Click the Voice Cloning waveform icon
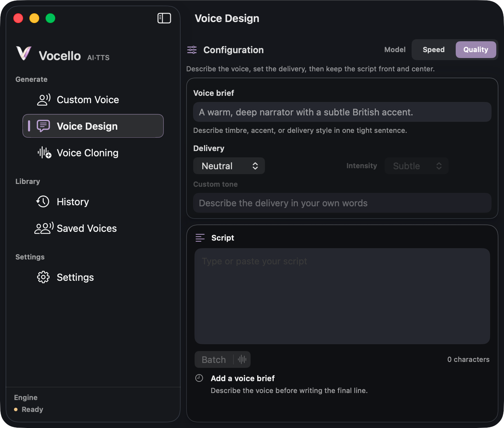 coord(44,153)
